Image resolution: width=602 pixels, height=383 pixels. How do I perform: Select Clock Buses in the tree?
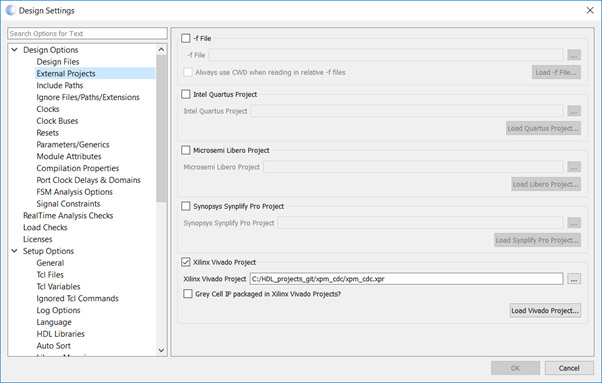[57, 121]
